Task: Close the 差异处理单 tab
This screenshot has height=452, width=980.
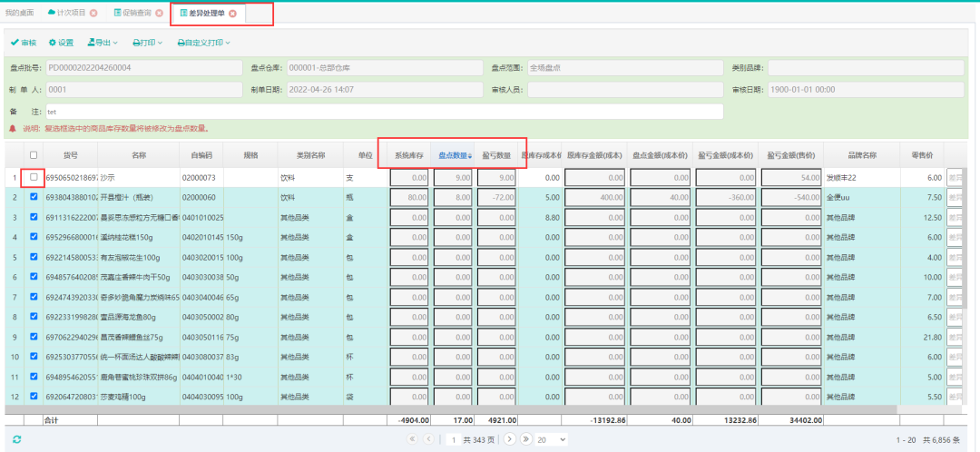Action: (232, 14)
